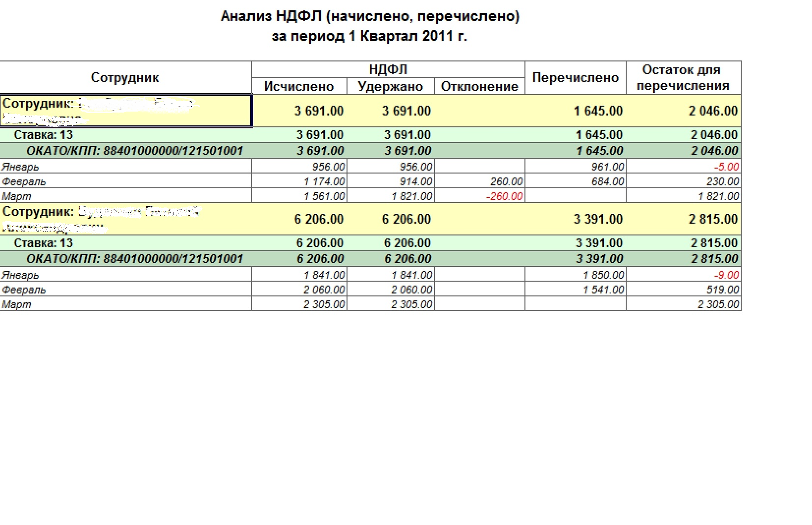Click the 'Февраль' row label with 2 060.00

click(24, 289)
